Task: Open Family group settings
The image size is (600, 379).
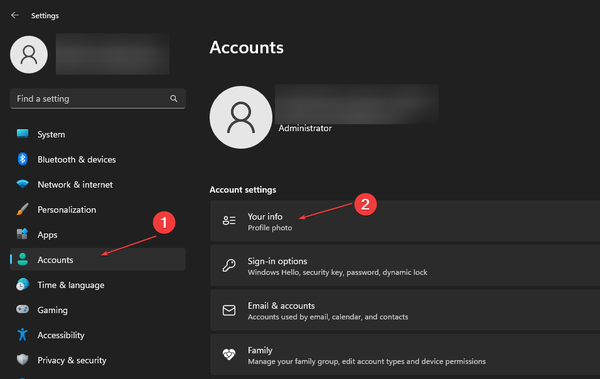Action: (405, 355)
